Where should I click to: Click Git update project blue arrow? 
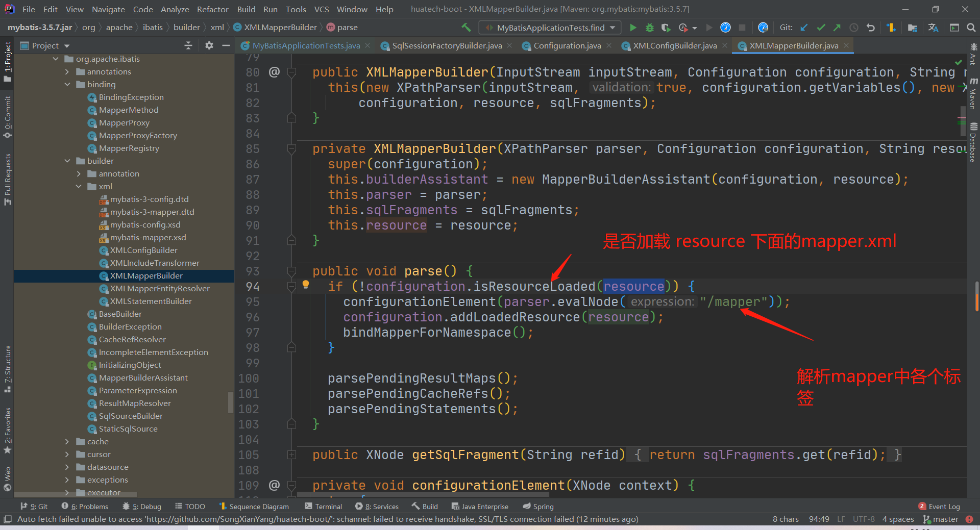(x=804, y=28)
